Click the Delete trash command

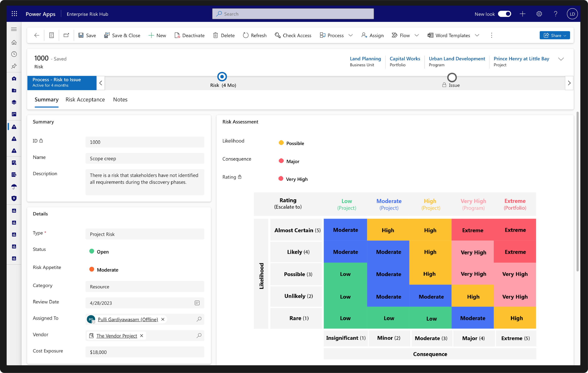coord(224,35)
